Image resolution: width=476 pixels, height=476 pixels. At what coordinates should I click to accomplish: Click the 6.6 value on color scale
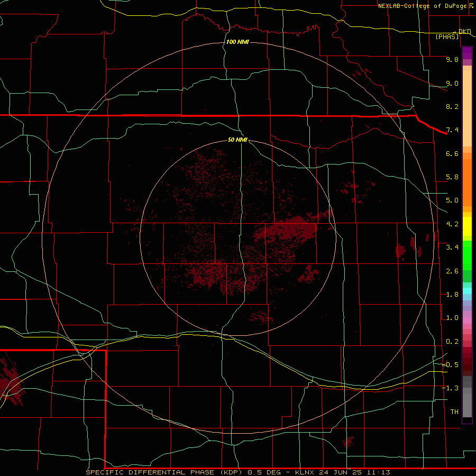452,153
